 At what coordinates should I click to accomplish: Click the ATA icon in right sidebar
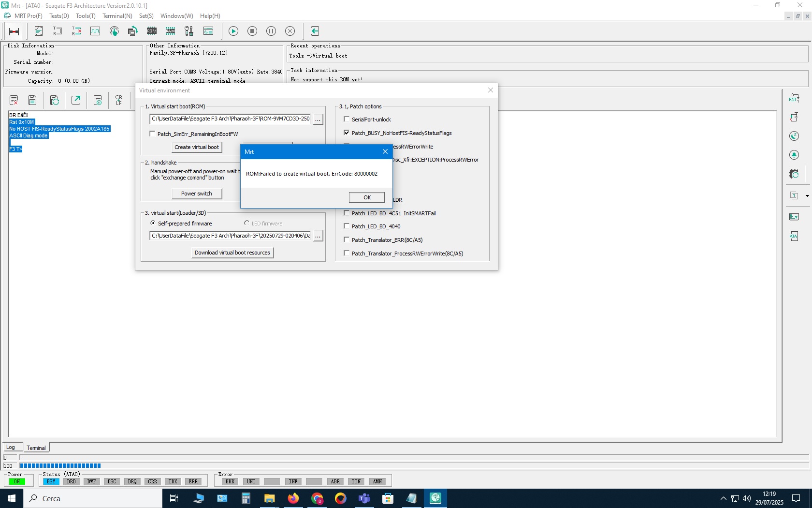click(x=794, y=236)
